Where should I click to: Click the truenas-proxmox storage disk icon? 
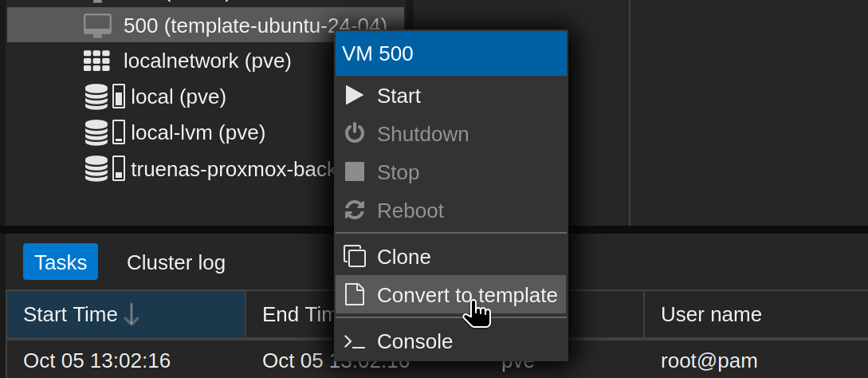119,168
